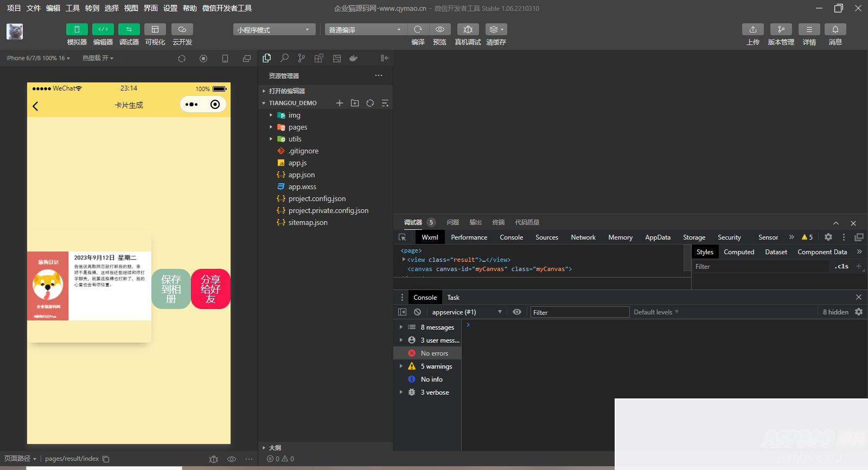Click the Upload (上传) icon
868x470 pixels.
(x=752, y=29)
